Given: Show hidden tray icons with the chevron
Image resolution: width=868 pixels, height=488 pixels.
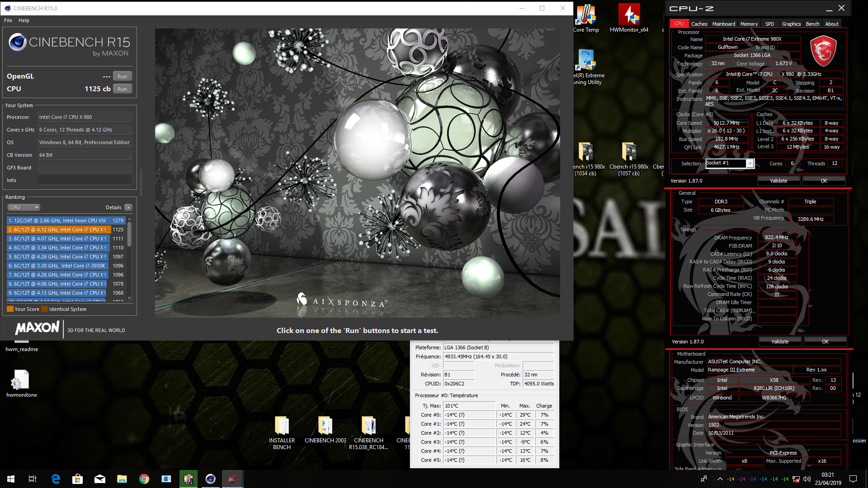Looking at the screenshot, I should [720, 479].
